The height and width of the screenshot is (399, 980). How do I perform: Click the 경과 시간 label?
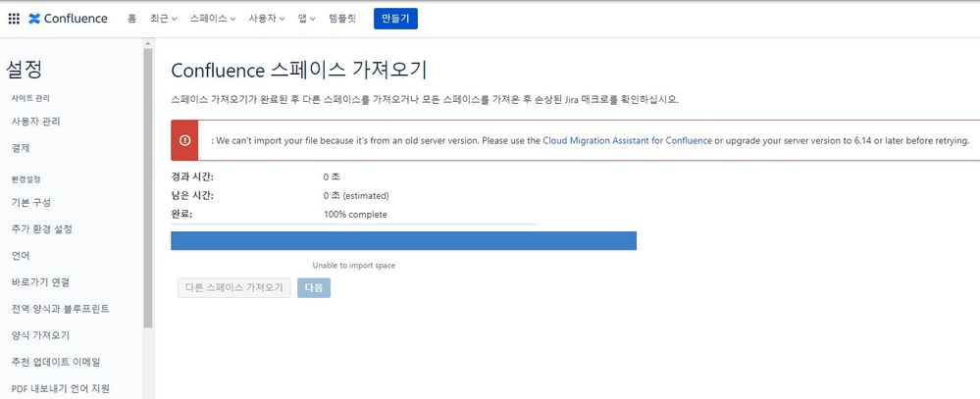click(192, 177)
